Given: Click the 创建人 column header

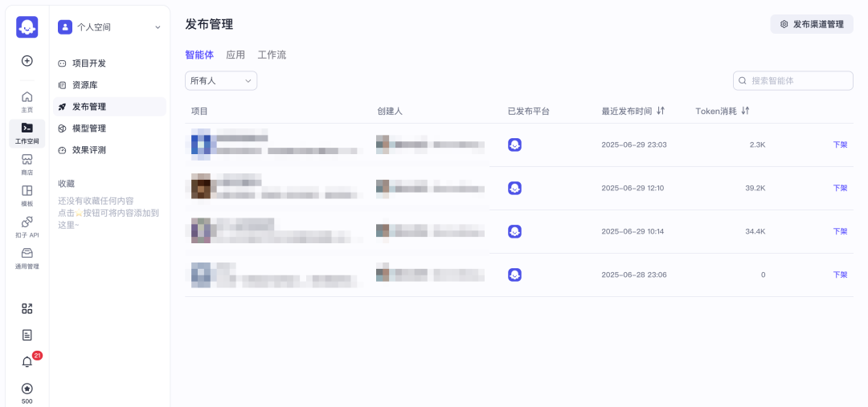Looking at the screenshot, I should 390,111.
